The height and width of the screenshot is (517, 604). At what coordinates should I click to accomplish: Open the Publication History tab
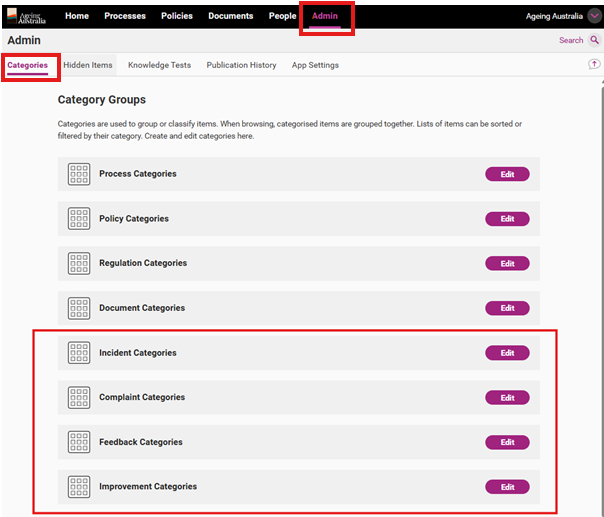[241, 65]
